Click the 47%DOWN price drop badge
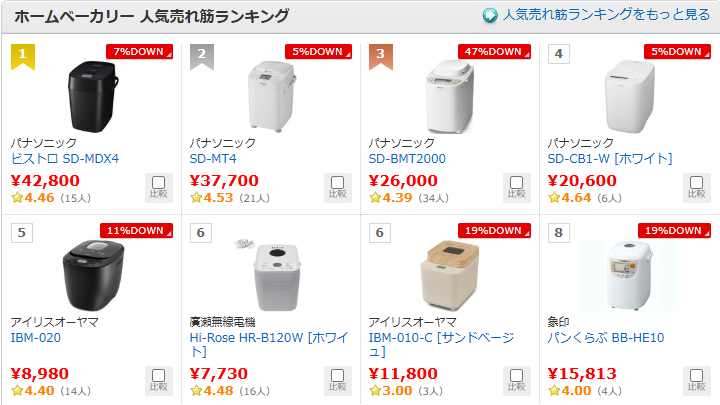720x405 pixels. pyautogui.click(x=494, y=51)
